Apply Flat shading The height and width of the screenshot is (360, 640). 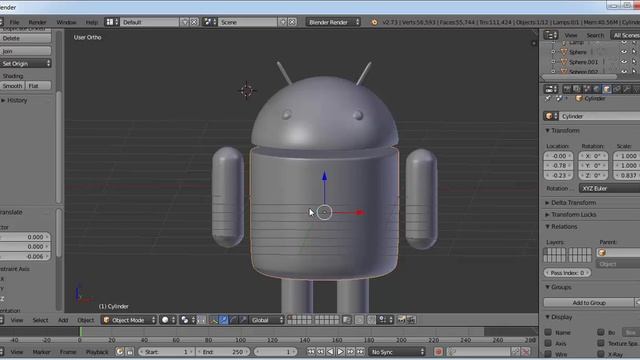click(x=38, y=86)
